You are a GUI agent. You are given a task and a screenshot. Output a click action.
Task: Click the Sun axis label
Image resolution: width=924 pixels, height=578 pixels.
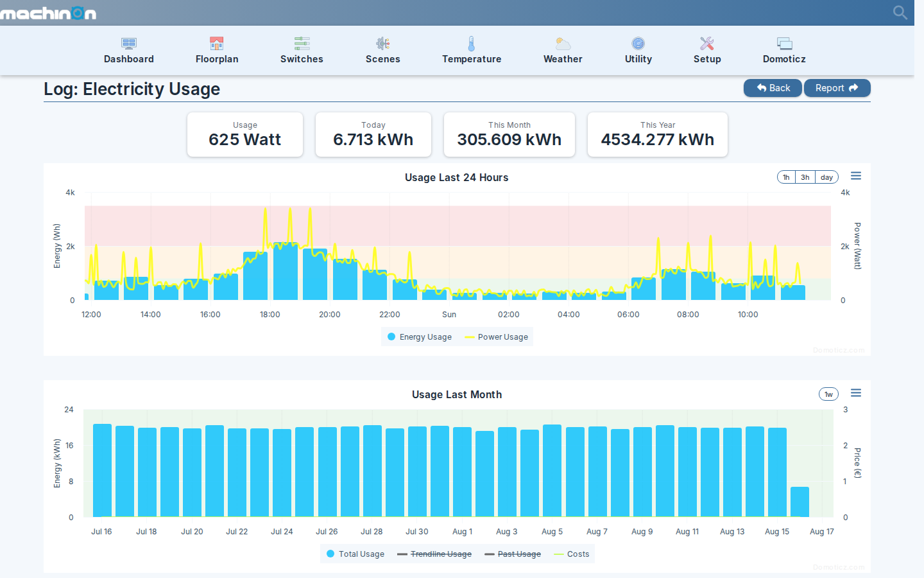pos(449,315)
